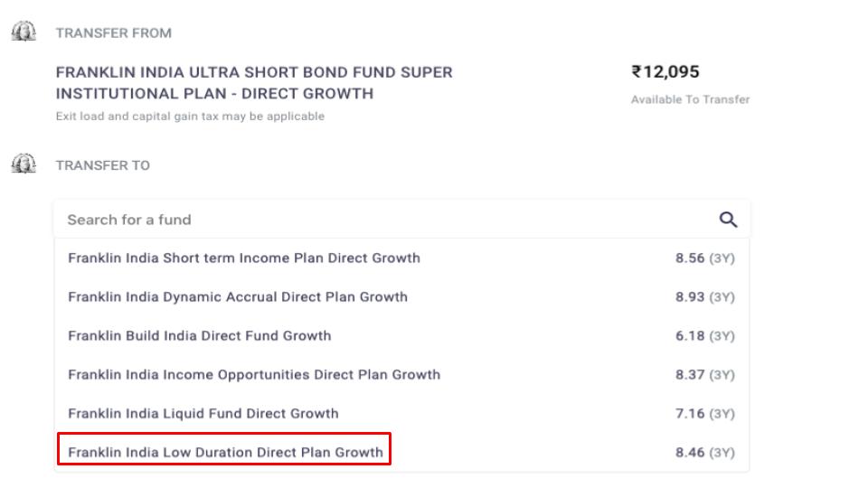Click the Franklin India Ultra Short Bond title
The height and width of the screenshot is (488, 868).
coord(254,83)
